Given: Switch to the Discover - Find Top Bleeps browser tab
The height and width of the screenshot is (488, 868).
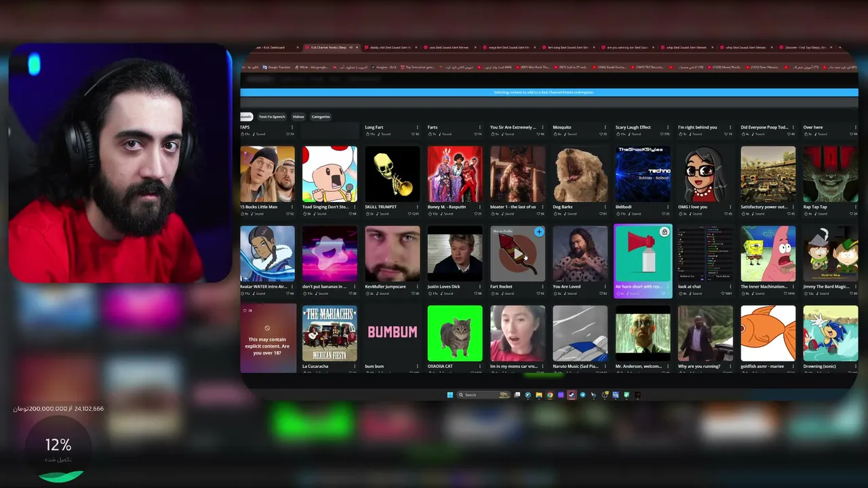Looking at the screenshot, I should point(806,47).
